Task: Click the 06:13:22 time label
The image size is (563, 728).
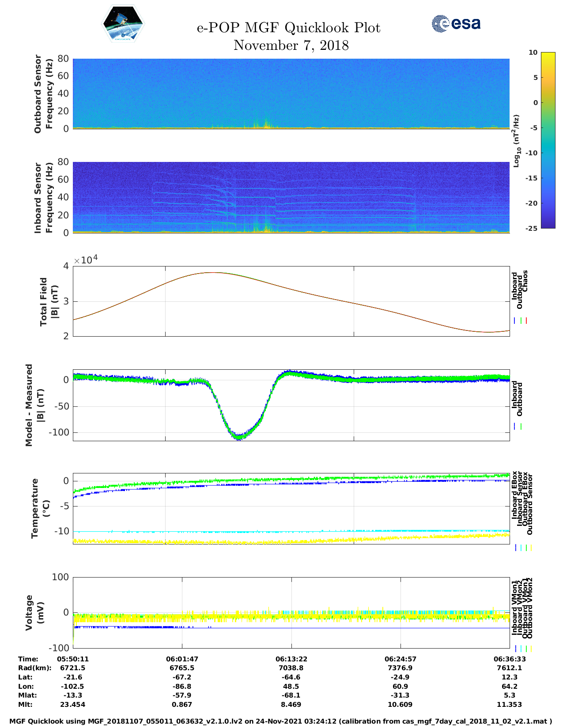Action: point(291,659)
